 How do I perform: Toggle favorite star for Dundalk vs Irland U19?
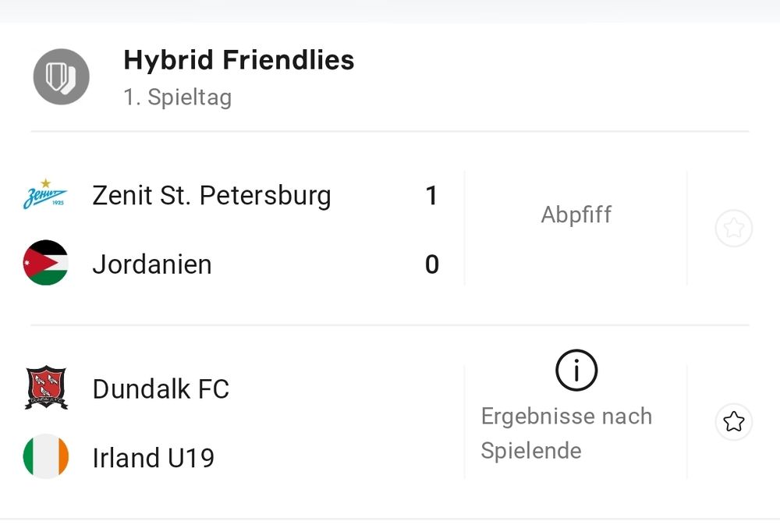pos(733,422)
